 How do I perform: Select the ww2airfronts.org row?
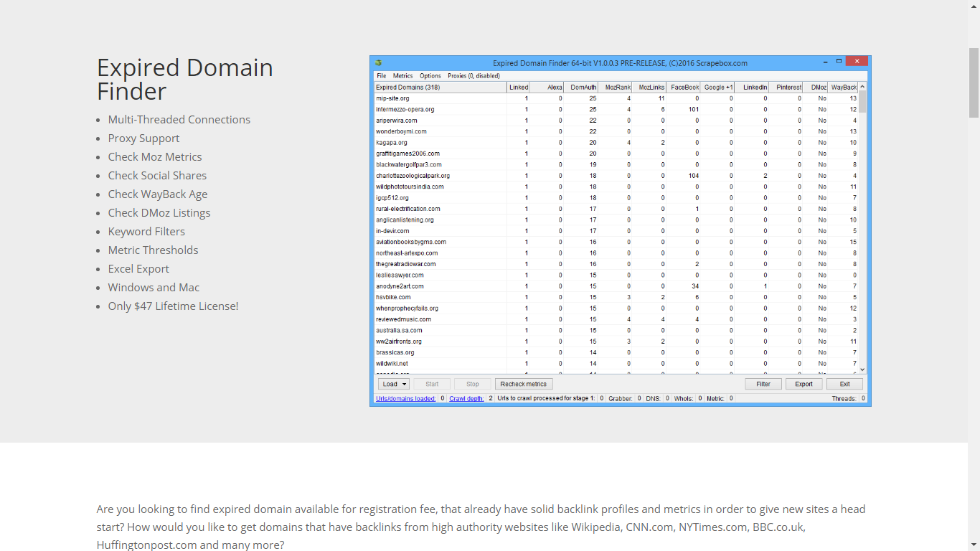pyautogui.click(x=616, y=342)
